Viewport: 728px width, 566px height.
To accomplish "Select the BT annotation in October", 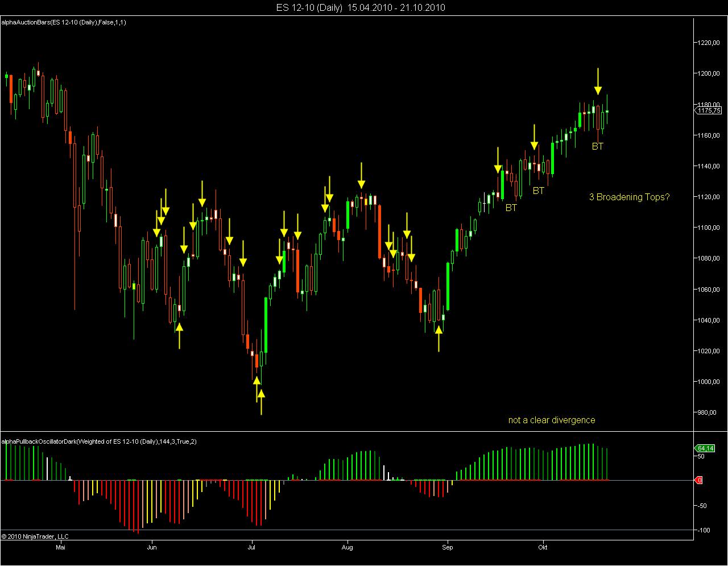I will [598, 146].
